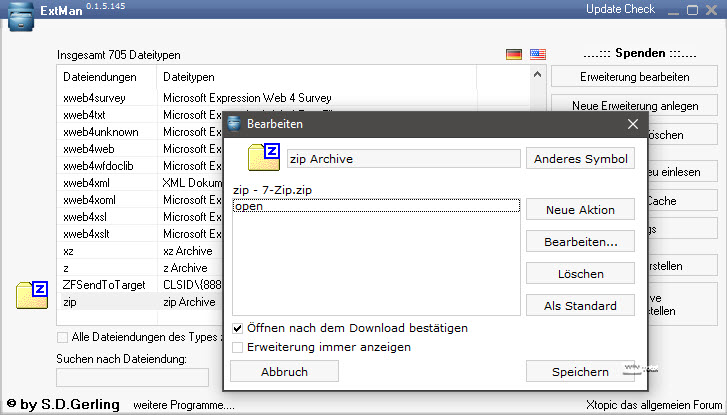The image size is (727, 415).
Task: Select the open action entry
Action: [x=376, y=206]
